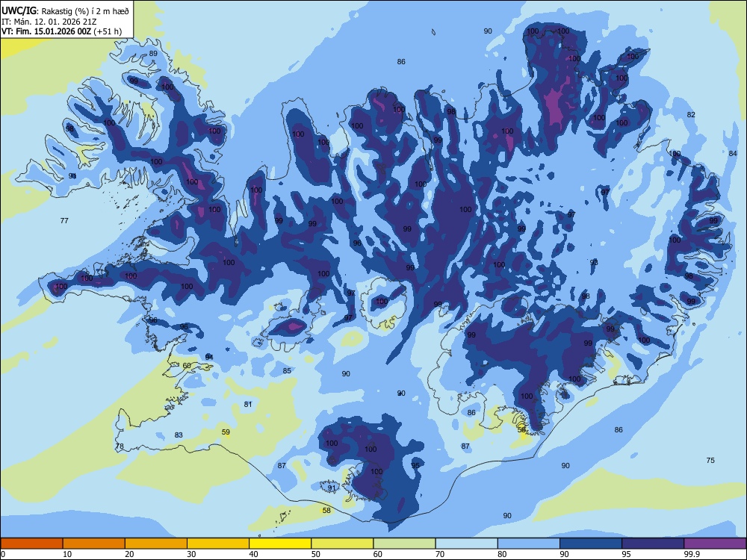Screen dimensions: 747x560
Task: Click the humidity value '84' on the map
Action: [733, 153]
